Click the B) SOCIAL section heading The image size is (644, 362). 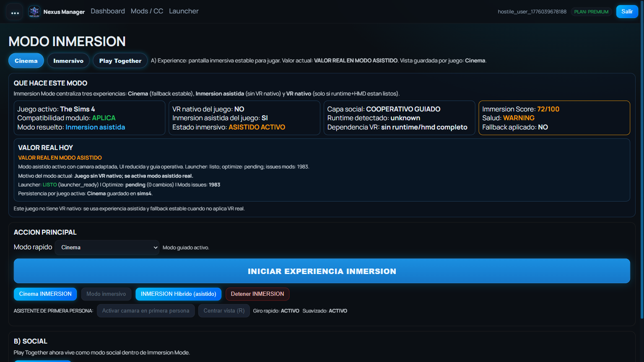click(31, 341)
